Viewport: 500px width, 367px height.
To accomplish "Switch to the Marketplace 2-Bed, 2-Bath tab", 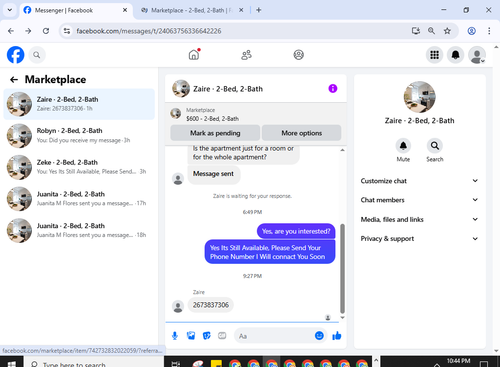I will click(x=192, y=10).
